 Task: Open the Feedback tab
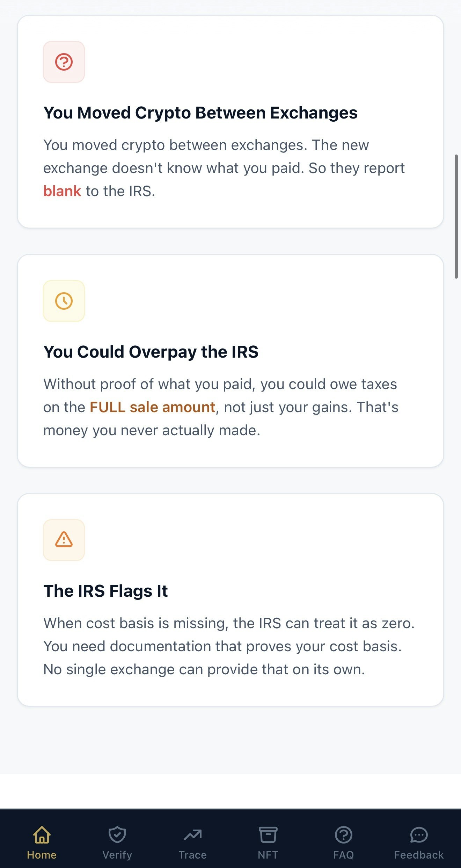[419, 842]
